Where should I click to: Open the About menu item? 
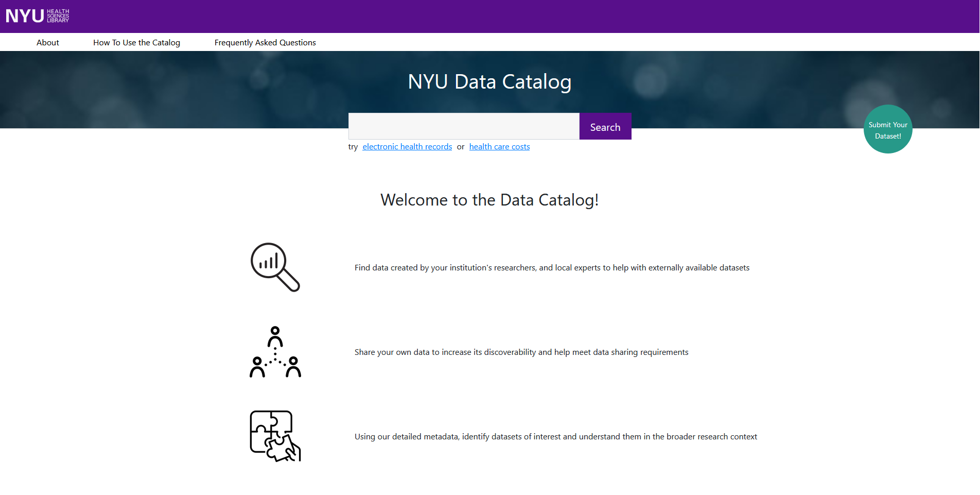point(48,43)
